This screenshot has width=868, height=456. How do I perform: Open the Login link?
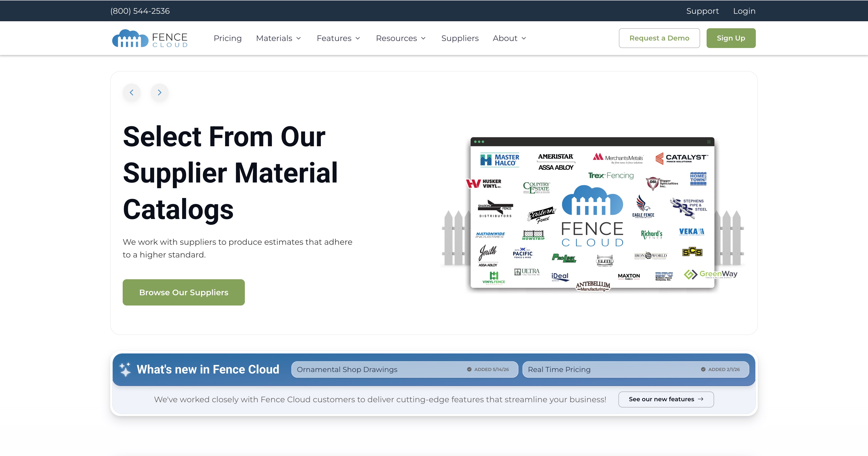[x=744, y=11]
